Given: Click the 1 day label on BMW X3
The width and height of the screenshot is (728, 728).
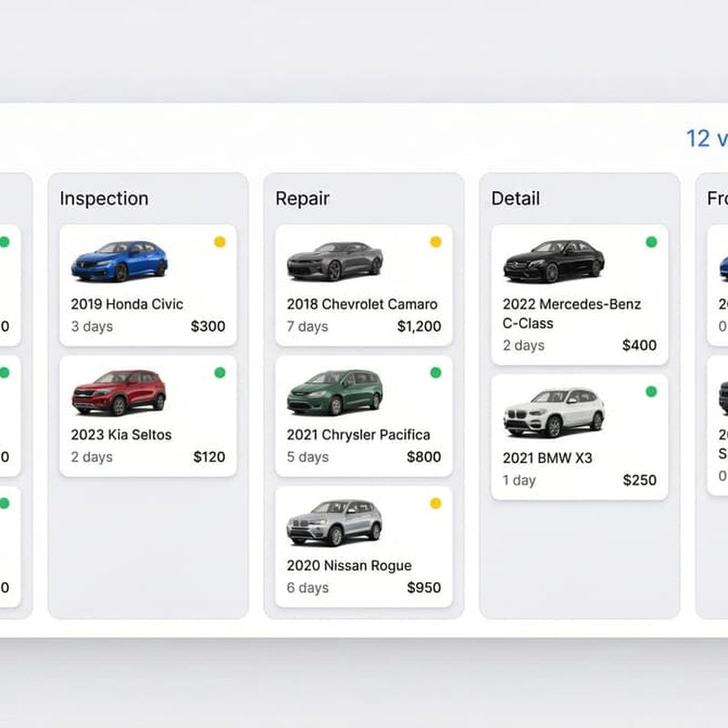Looking at the screenshot, I should (519, 480).
